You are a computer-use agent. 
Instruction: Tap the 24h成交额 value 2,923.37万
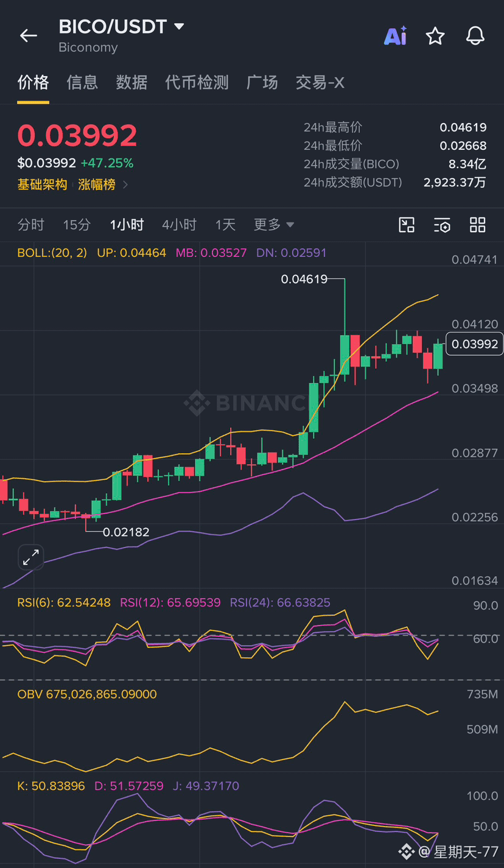(455, 182)
